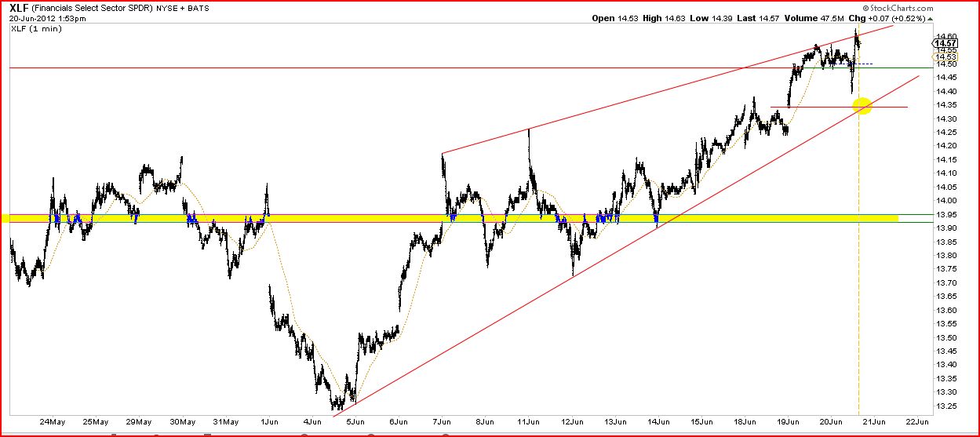Click the 31May date axis label
The width and height of the screenshot is (980, 437).
[228, 421]
